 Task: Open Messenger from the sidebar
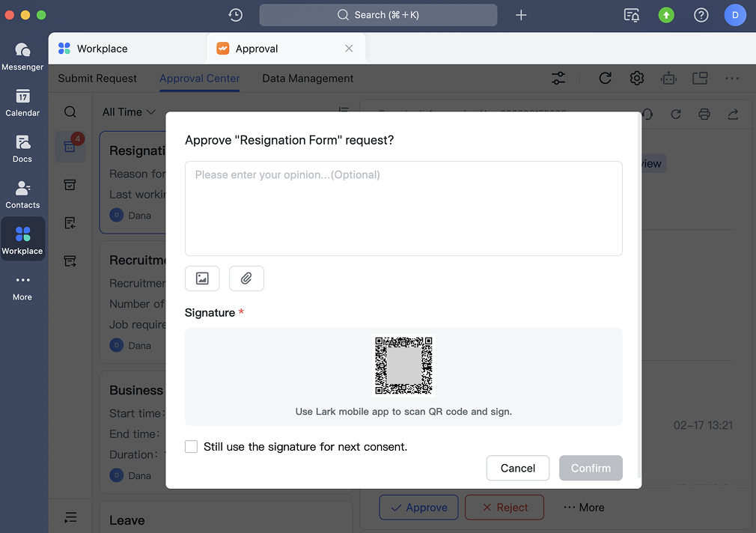coord(22,56)
